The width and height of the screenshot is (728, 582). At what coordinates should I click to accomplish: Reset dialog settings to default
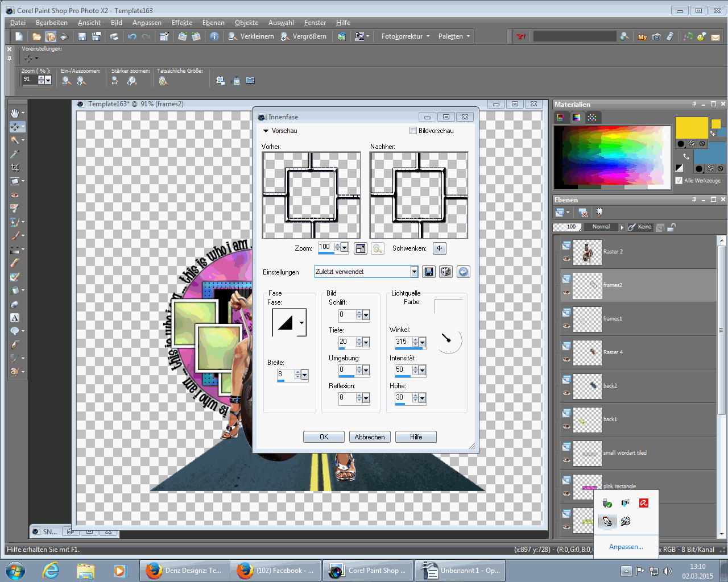(464, 272)
